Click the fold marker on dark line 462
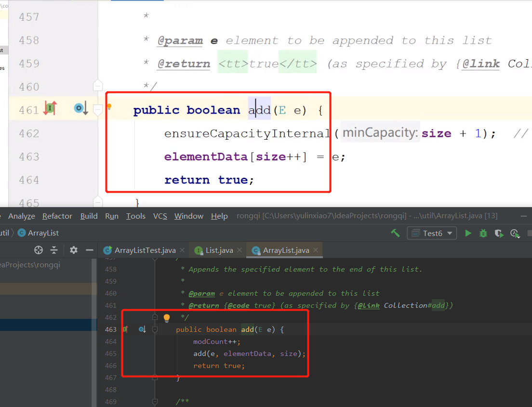The height and width of the screenshot is (407, 532). click(x=155, y=317)
